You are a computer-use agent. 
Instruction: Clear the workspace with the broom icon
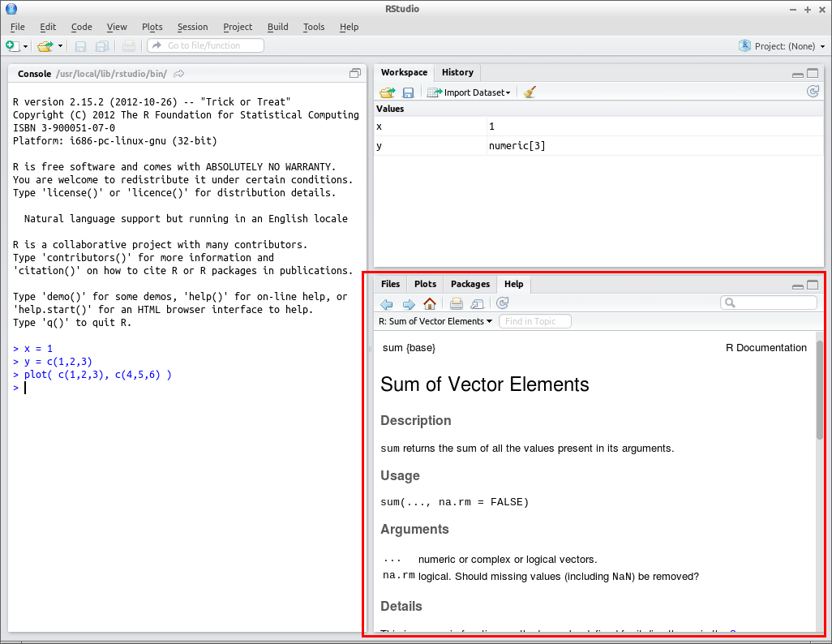point(530,92)
